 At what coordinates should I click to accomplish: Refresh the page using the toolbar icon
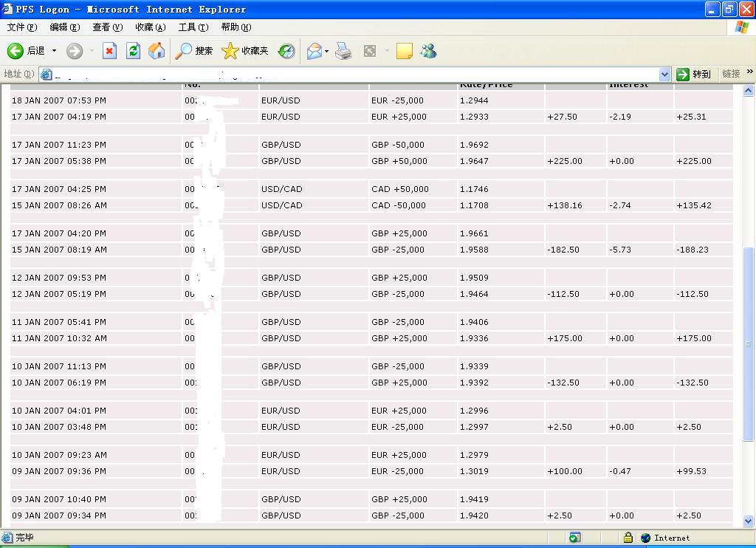click(x=133, y=51)
